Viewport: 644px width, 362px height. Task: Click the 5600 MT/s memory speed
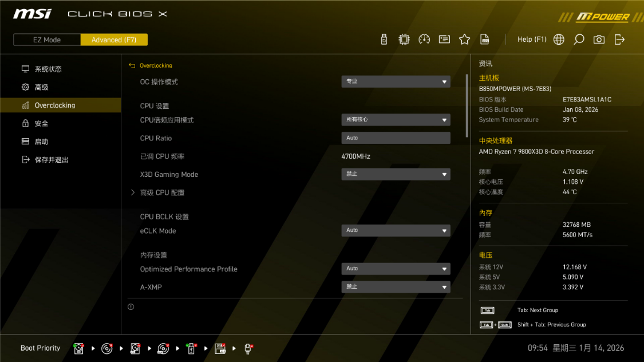[578, 235]
